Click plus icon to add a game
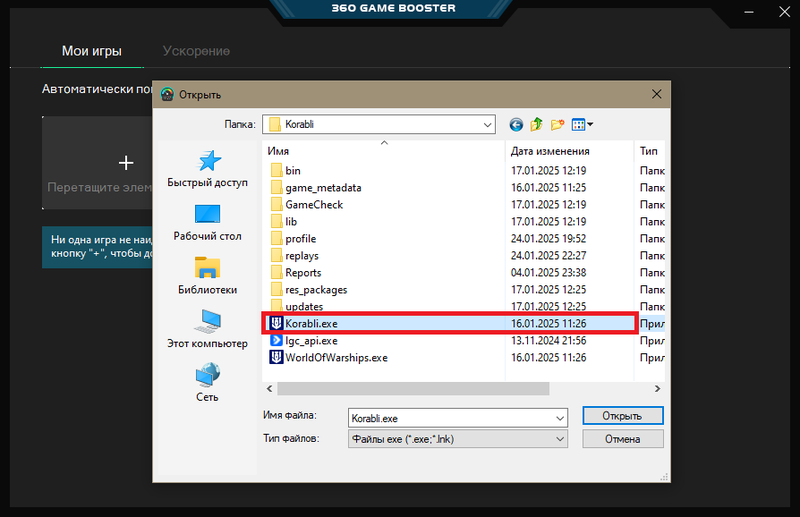Viewport: 800px width, 517px height. [126, 163]
